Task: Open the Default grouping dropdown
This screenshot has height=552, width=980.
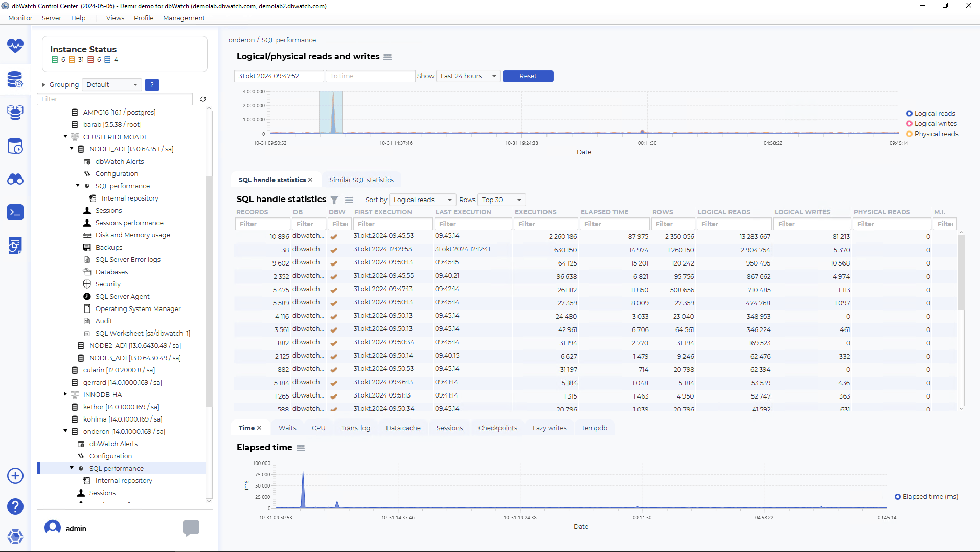Action: pyautogui.click(x=112, y=85)
